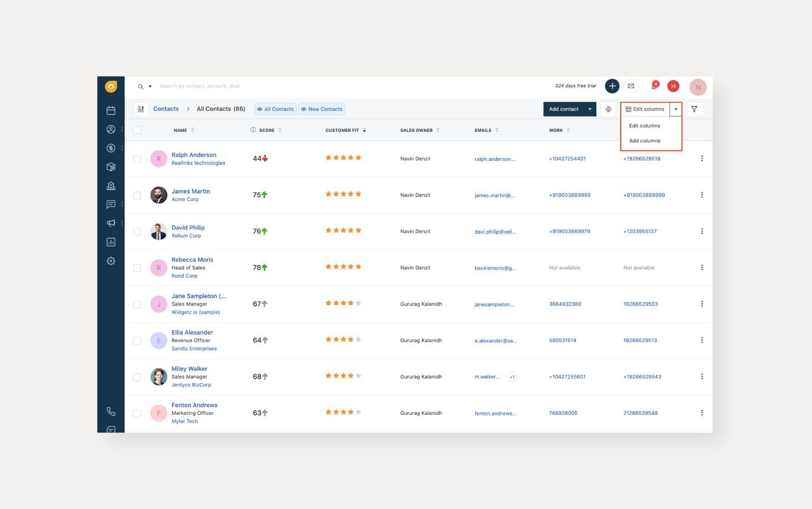Sort by the CUSTOMER FIT column

(364, 130)
